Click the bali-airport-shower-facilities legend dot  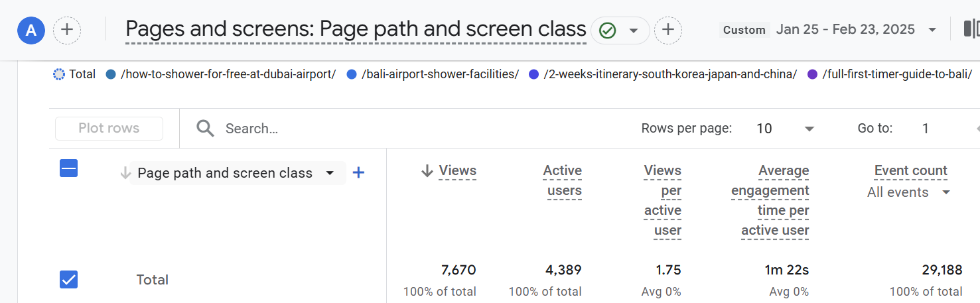(352, 74)
